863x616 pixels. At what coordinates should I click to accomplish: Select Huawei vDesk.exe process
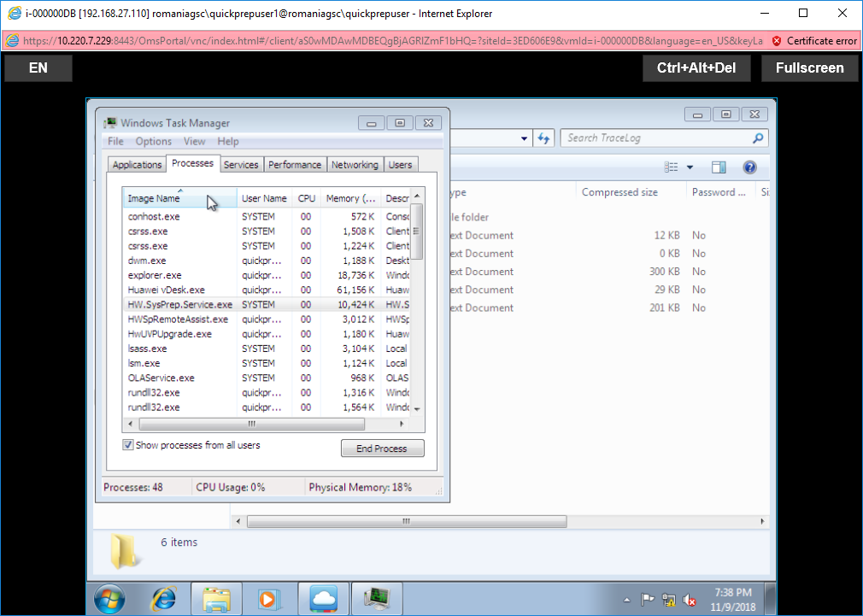pyautogui.click(x=267, y=290)
